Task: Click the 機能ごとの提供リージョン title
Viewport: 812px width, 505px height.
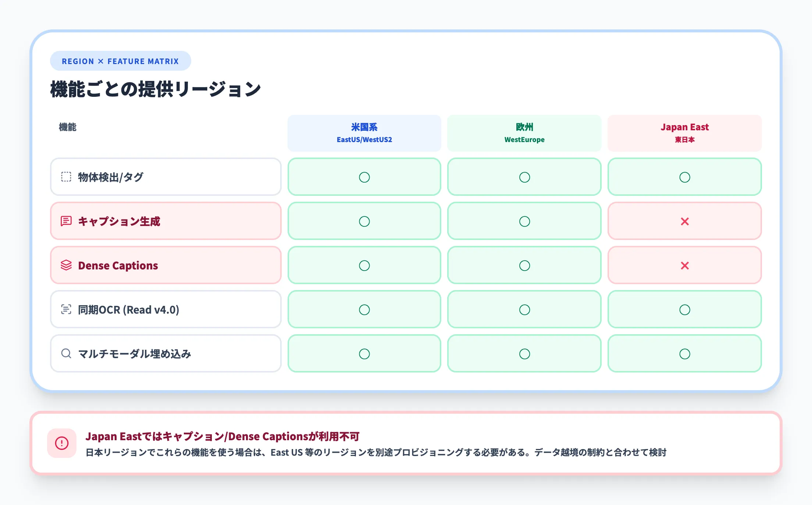Action: pyautogui.click(x=155, y=88)
